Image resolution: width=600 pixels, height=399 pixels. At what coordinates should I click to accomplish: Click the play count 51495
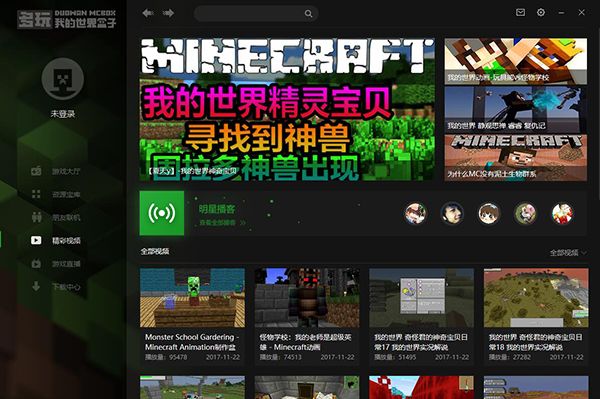[x=395, y=357]
